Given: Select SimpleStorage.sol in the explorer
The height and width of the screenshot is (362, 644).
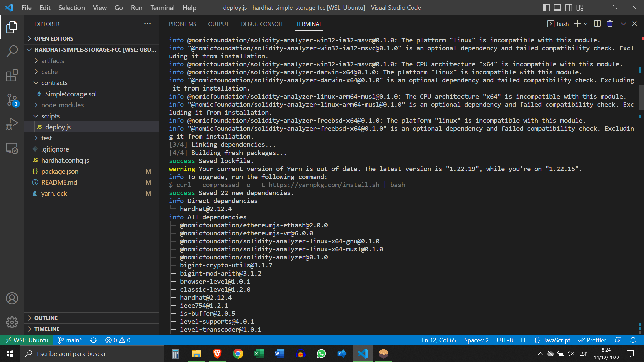Looking at the screenshot, I should [x=71, y=94].
